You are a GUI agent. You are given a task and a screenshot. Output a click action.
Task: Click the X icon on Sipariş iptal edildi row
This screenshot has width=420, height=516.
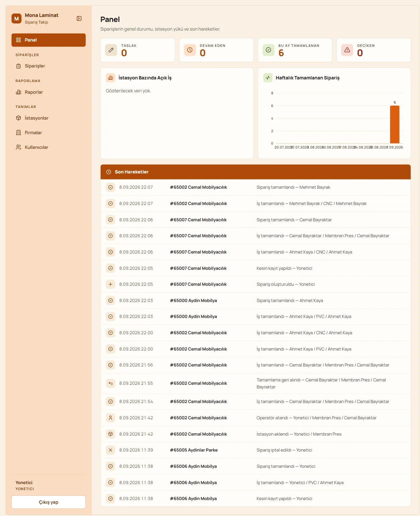pos(111,450)
